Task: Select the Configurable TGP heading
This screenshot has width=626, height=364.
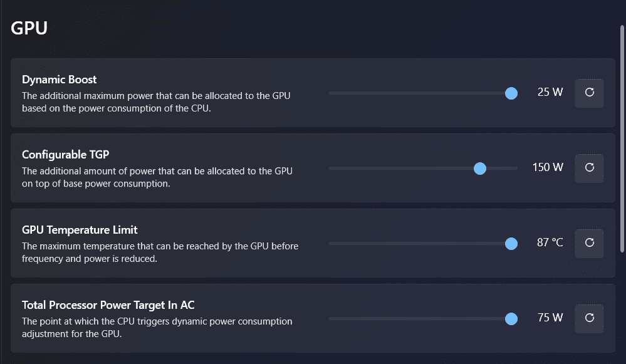Action: click(x=66, y=155)
